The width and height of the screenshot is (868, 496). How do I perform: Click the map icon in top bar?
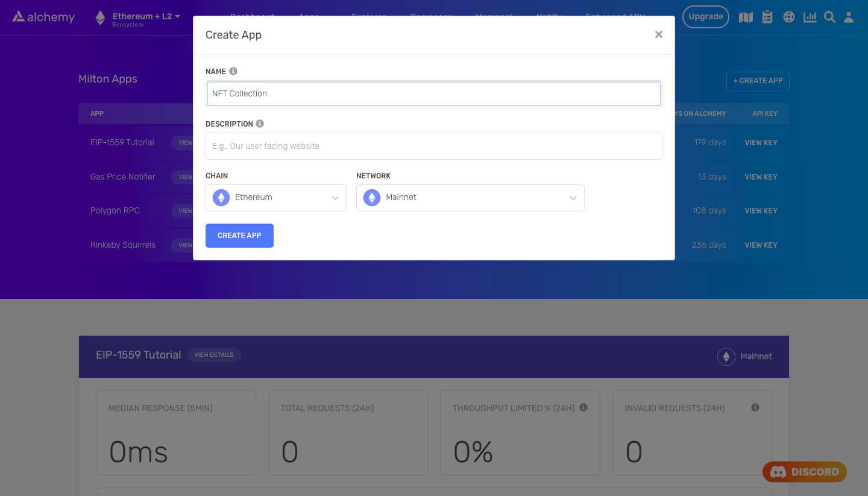point(746,17)
